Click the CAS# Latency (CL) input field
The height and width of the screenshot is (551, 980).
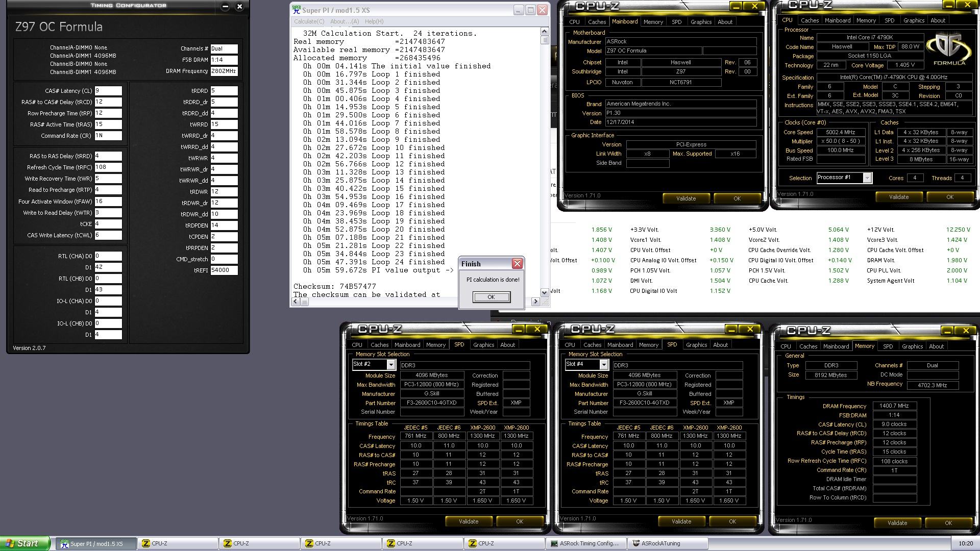coord(108,91)
